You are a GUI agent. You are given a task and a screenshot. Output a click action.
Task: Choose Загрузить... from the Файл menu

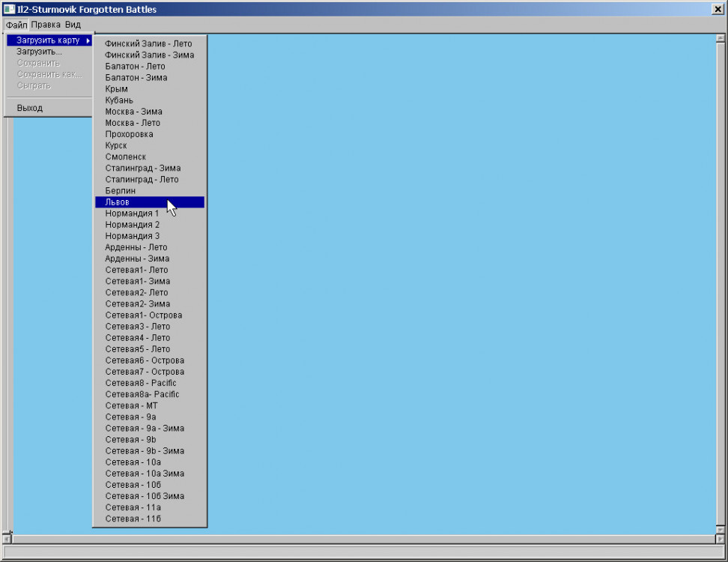coord(39,52)
